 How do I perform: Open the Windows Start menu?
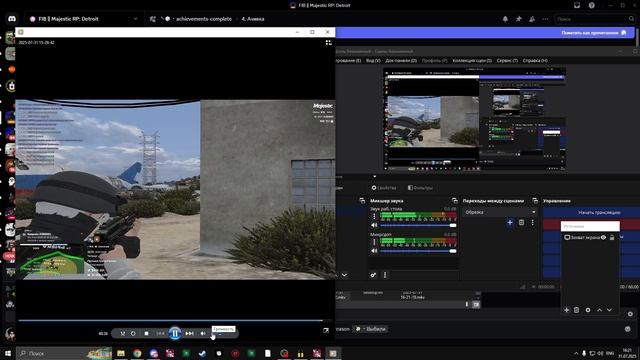pos(7,353)
